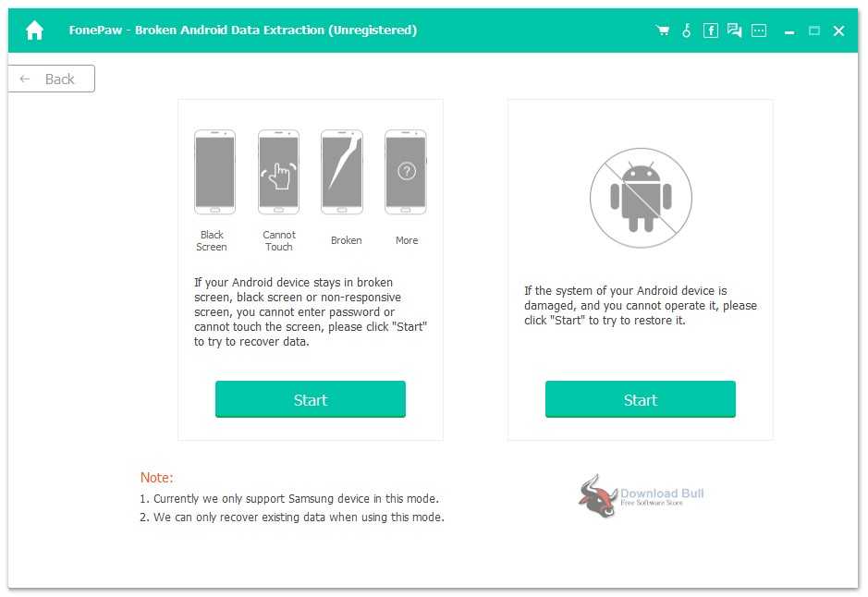Screen dimensions: 868x597
Task: Pick the More phone with question mark
Action: [406, 172]
